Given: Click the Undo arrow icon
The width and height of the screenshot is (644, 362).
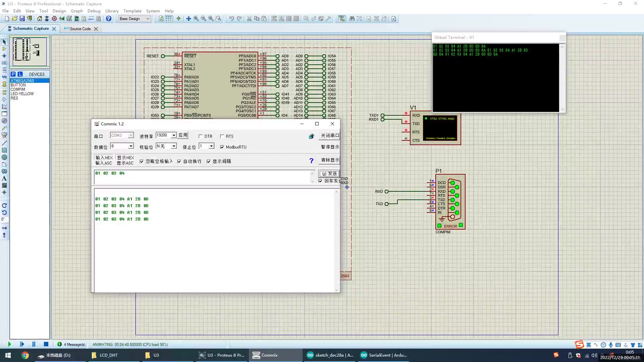Looking at the screenshot, I should coord(231,19).
